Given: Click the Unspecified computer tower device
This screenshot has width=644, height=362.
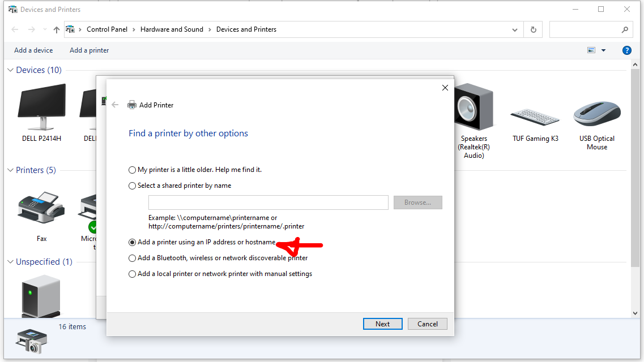Looking at the screenshot, I should pos(40,294).
